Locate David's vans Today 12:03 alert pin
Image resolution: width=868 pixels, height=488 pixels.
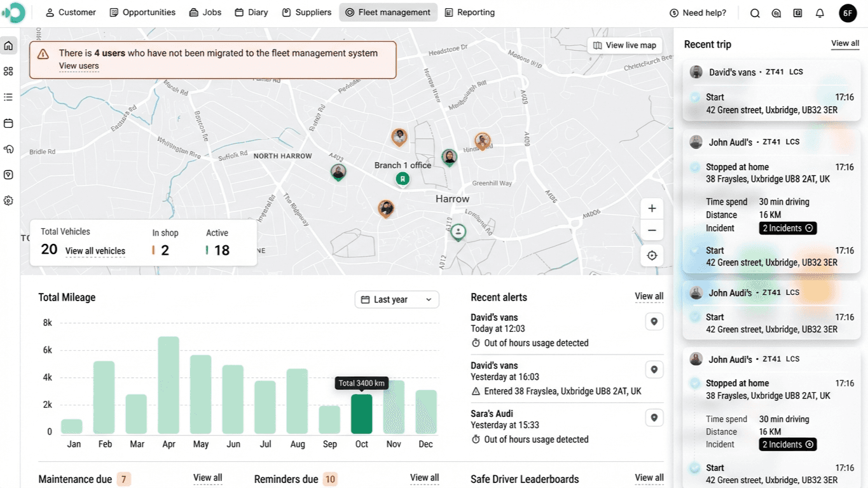click(654, 322)
